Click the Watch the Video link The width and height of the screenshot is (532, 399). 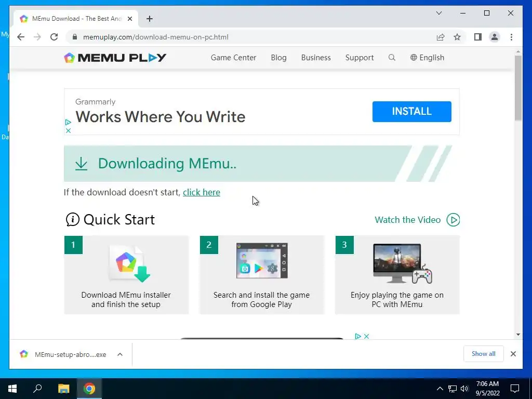point(407,220)
